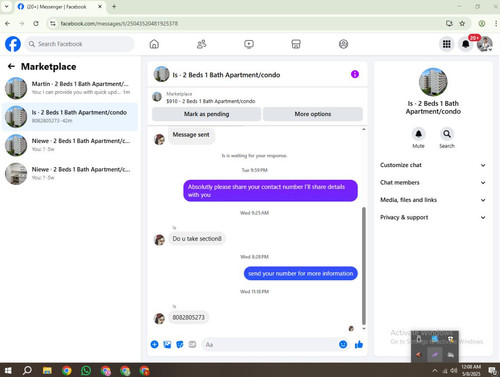Screen dimensions: 500x377
Task: Open the Groups icon in top navigation
Action: point(343,44)
